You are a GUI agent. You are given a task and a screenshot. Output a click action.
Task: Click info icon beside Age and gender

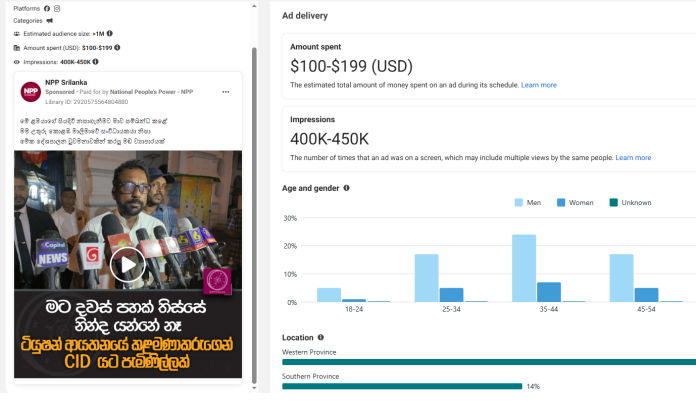347,188
